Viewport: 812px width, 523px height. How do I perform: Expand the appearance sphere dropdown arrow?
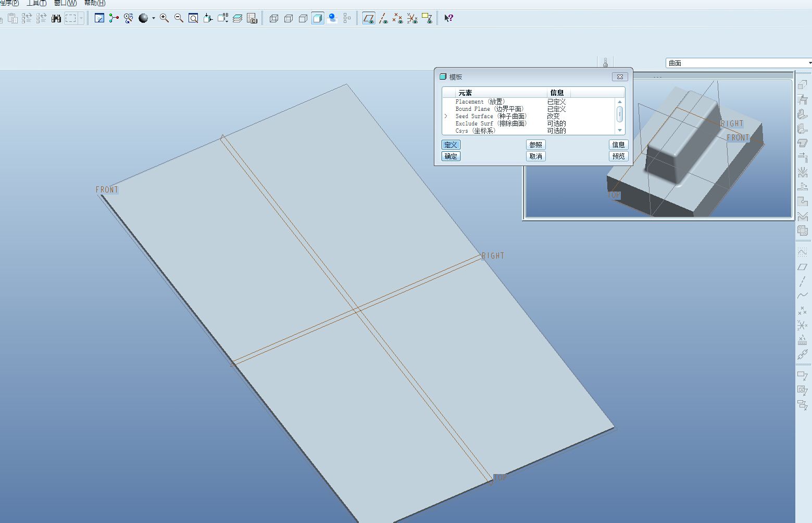[x=154, y=18]
